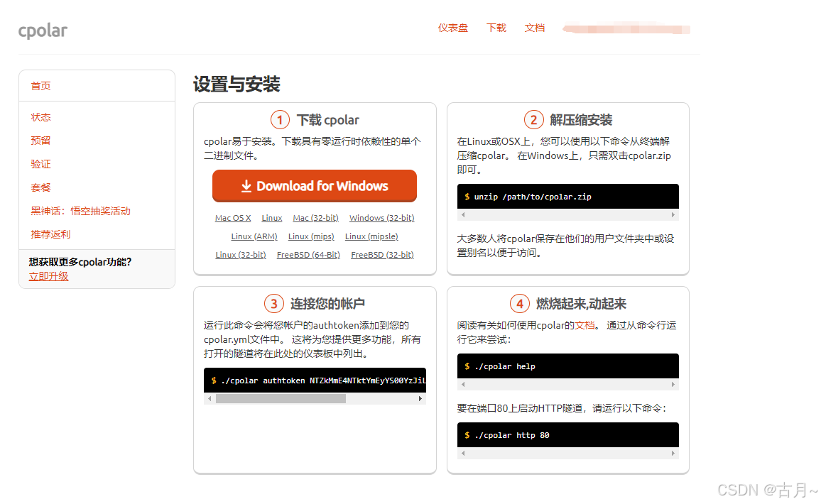This screenshot has height=504, width=821.
Task: Click the circled number 4 beside 燃烧起来,动起来
Action: click(519, 303)
